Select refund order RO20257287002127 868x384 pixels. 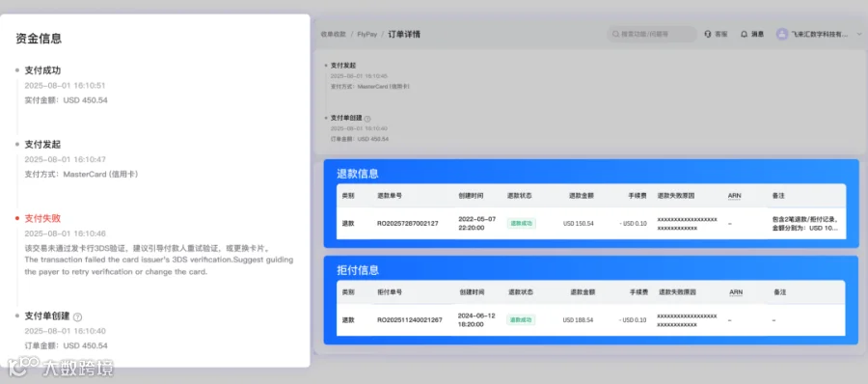[x=407, y=223]
